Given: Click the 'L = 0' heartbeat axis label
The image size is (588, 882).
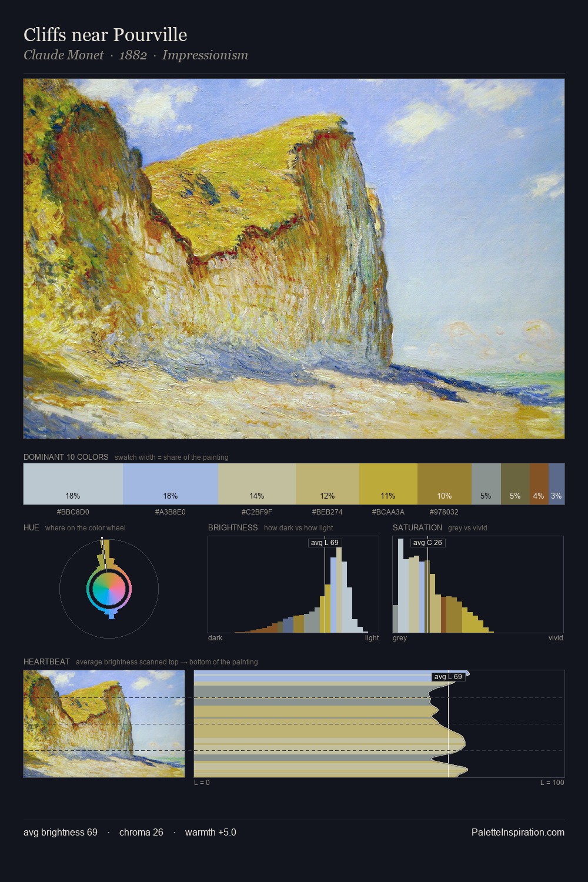Looking at the screenshot, I should pyautogui.click(x=202, y=783).
